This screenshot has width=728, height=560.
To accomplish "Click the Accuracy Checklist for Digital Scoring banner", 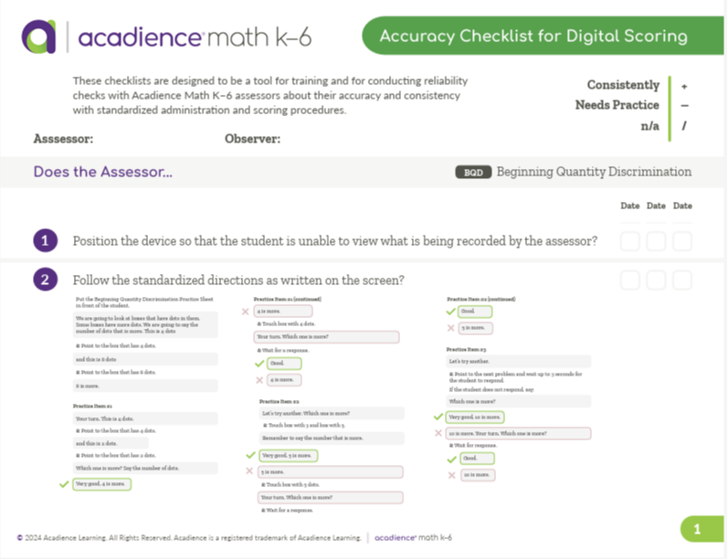I will coord(543,36).
